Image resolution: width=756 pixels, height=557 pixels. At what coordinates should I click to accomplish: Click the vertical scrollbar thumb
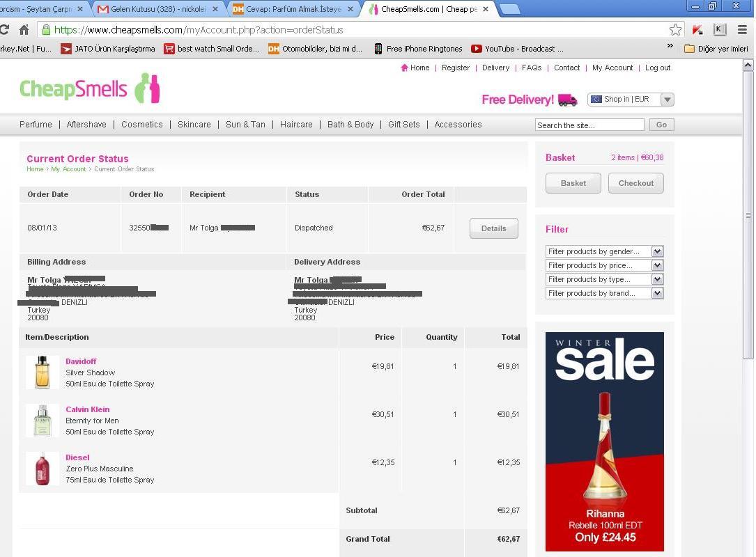coord(748,215)
